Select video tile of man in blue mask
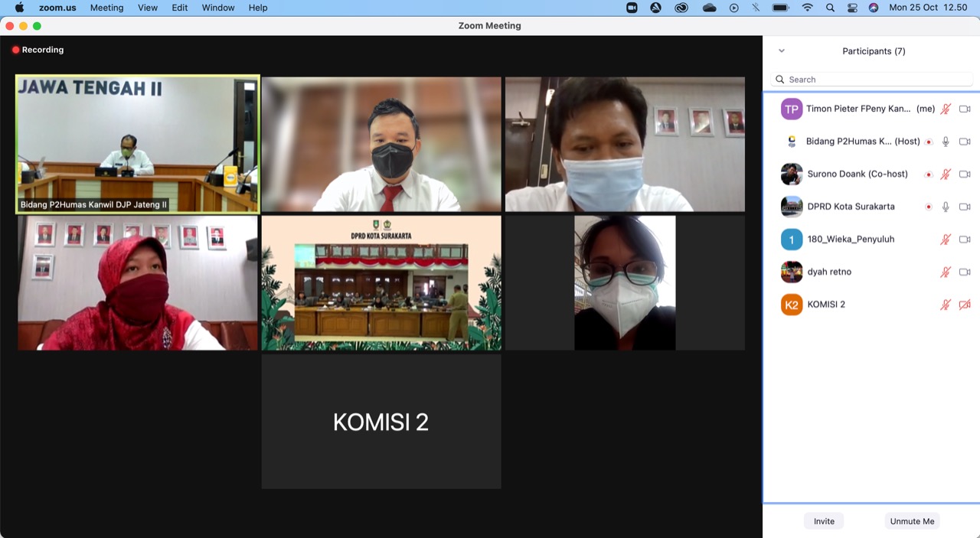This screenshot has width=980, height=538. tap(625, 144)
